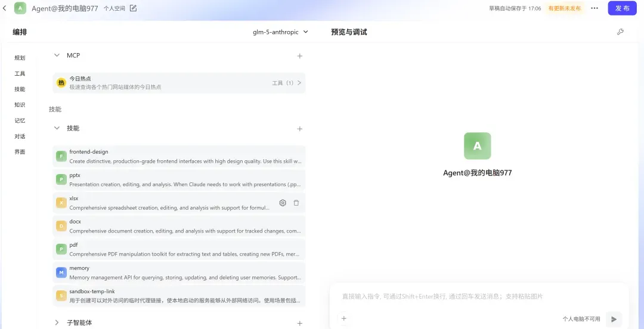Expand 今日热点 tools list arrow
Screen dimensions: 644x329
click(299, 83)
